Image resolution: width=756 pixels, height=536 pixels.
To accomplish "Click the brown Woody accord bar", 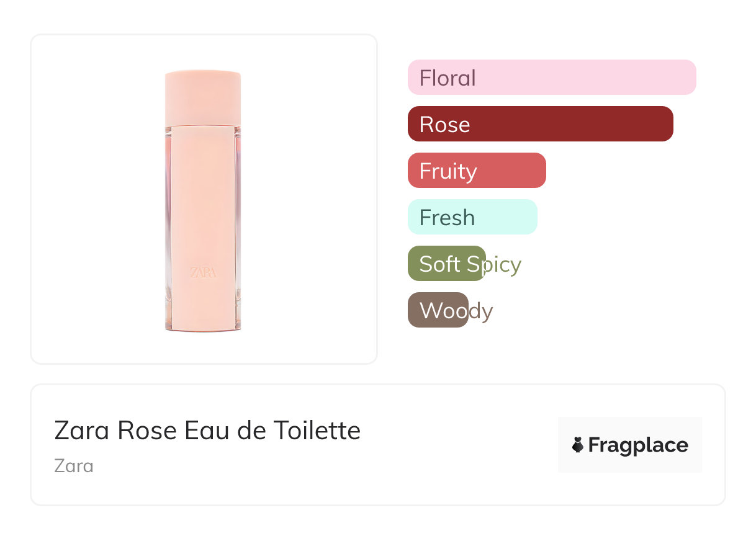I will click(438, 310).
